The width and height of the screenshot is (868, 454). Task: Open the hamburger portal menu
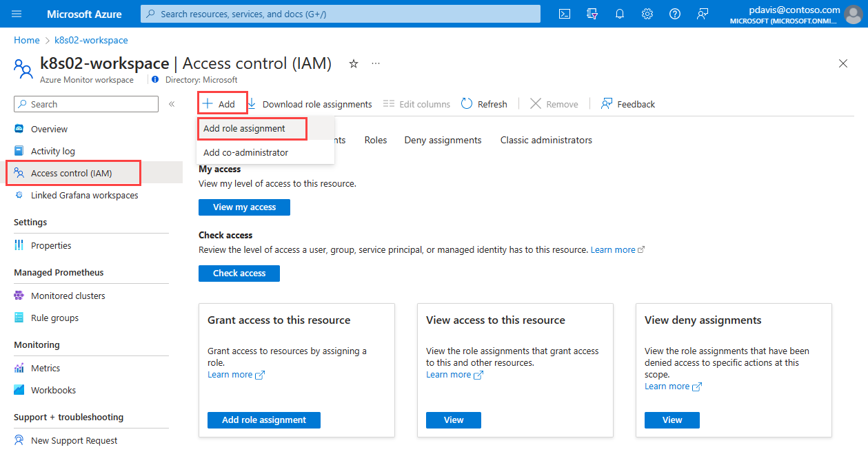click(17, 14)
